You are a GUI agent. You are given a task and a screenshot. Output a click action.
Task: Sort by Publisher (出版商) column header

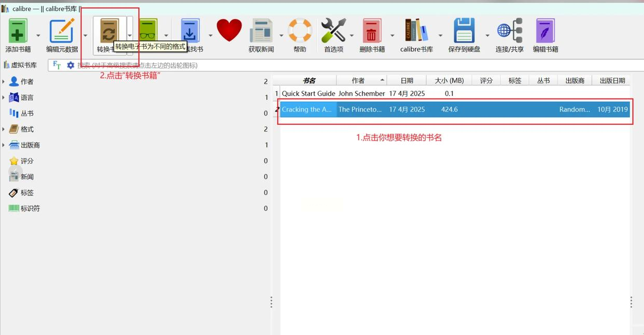[575, 80]
